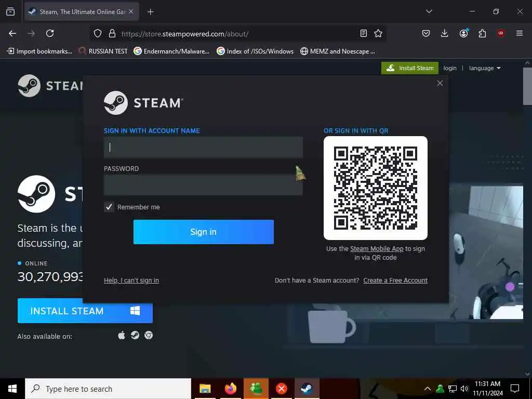Click the Steam logo in sign-in dialog
Image resolution: width=532 pixels, height=399 pixels.
(x=143, y=103)
